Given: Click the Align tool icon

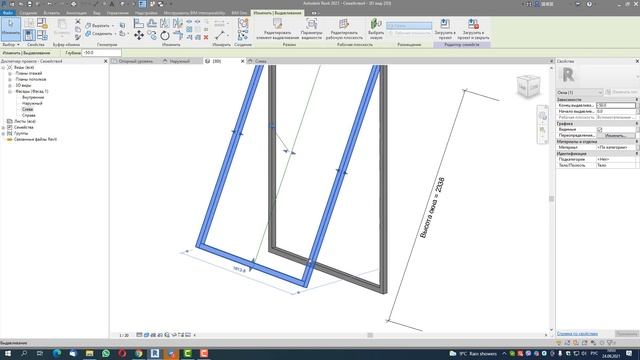Looking at the screenshot, I should (139, 24).
